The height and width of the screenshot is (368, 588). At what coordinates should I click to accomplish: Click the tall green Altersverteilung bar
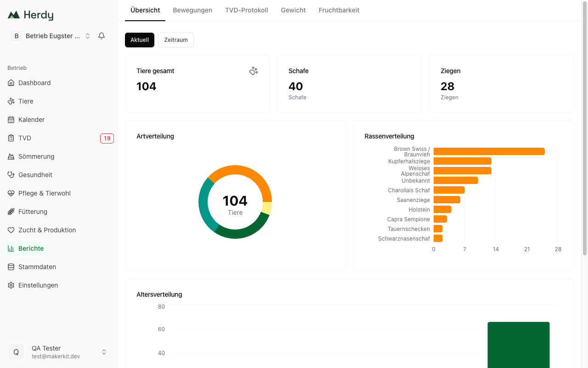pos(519,345)
